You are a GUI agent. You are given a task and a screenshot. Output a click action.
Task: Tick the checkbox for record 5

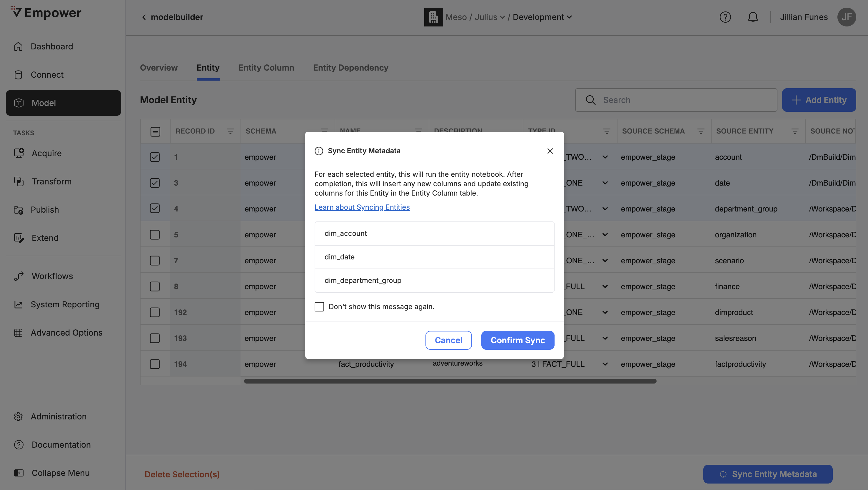tap(155, 234)
